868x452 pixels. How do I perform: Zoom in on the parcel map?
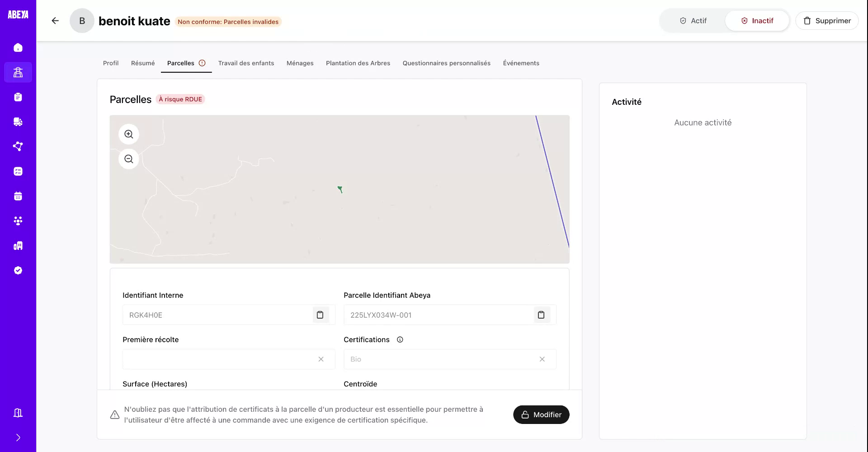pyautogui.click(x=128, y=134)
